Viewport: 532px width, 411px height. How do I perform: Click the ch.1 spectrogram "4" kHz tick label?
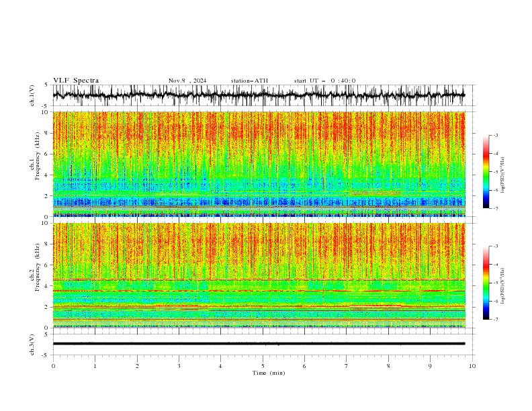(x=46, y=175)
